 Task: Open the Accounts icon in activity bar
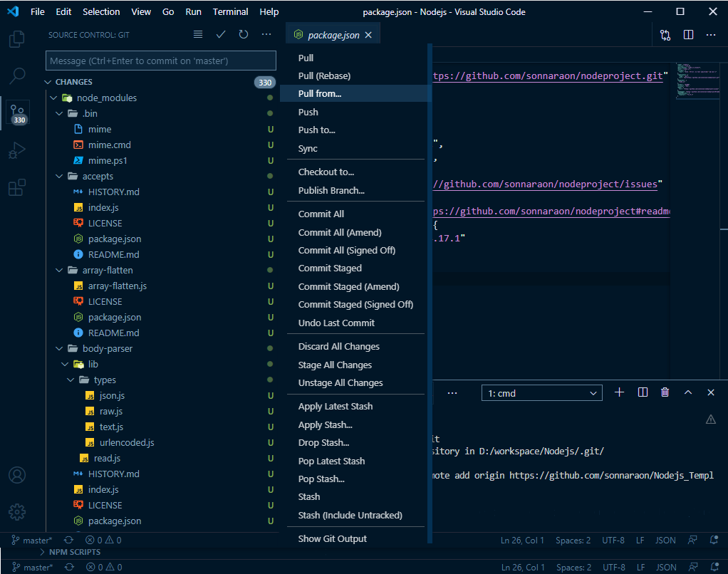coord(16,475)
